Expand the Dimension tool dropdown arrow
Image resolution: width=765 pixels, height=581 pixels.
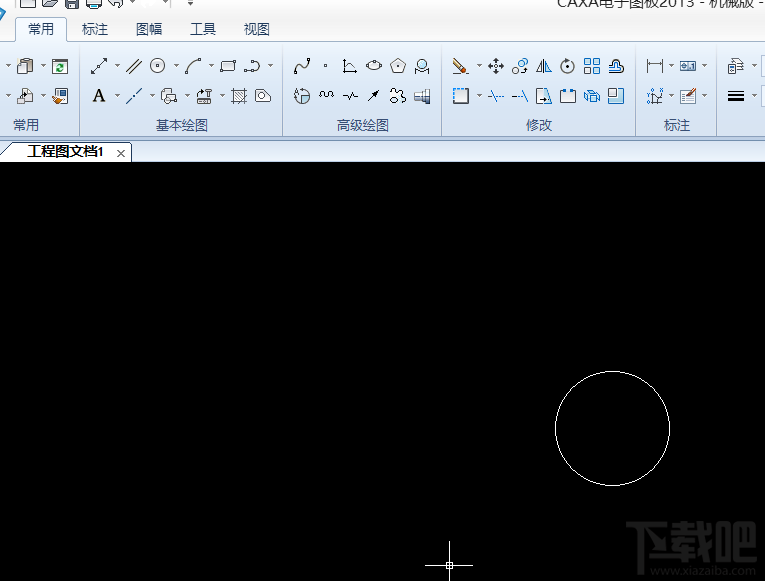click(x=671, y=66)
